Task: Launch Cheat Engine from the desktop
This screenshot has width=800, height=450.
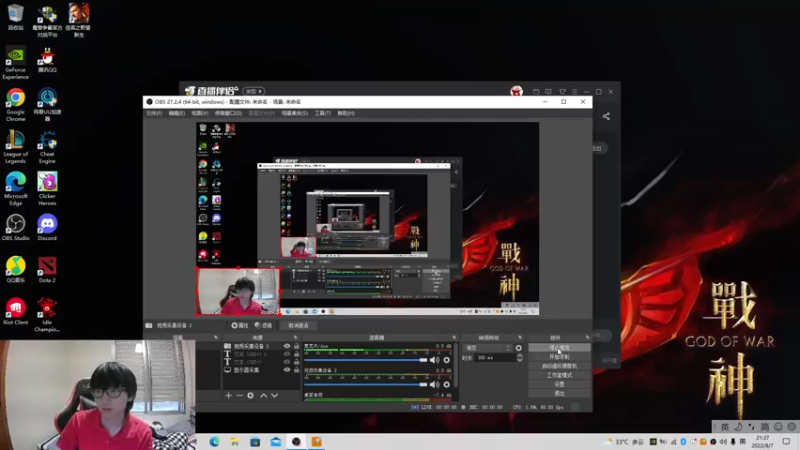Action: click(47, 147)
